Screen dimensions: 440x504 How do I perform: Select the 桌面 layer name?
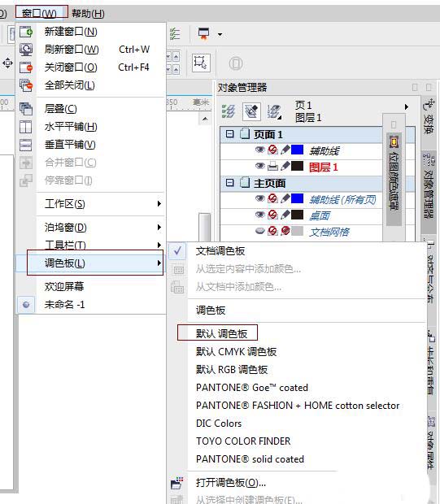320,215
